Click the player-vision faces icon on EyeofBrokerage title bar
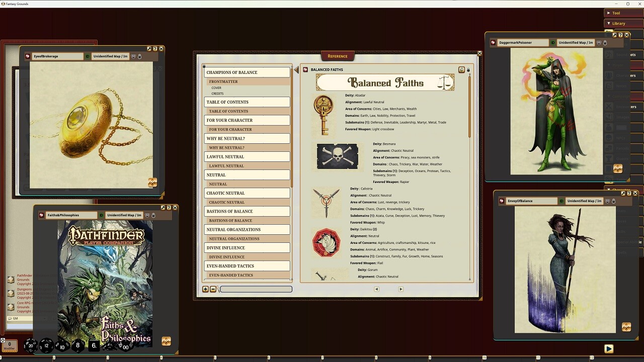Viewport: 644px width, 362px height. point(133,56)
